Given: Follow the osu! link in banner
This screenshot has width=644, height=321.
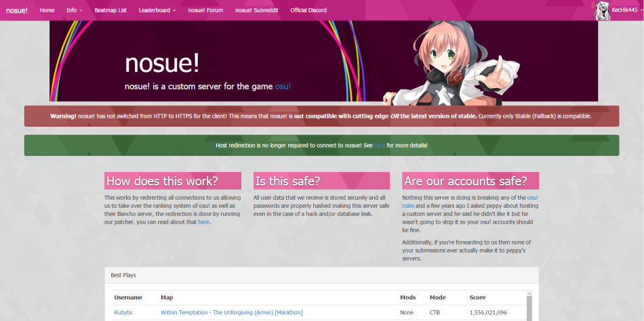Looking at the screenshot, I should coord(283,87).
